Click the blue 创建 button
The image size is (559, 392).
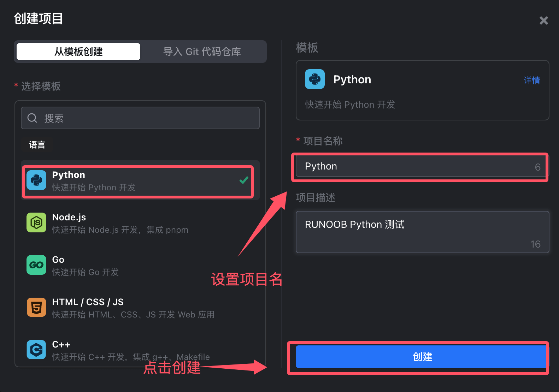(x=422, y=357)
